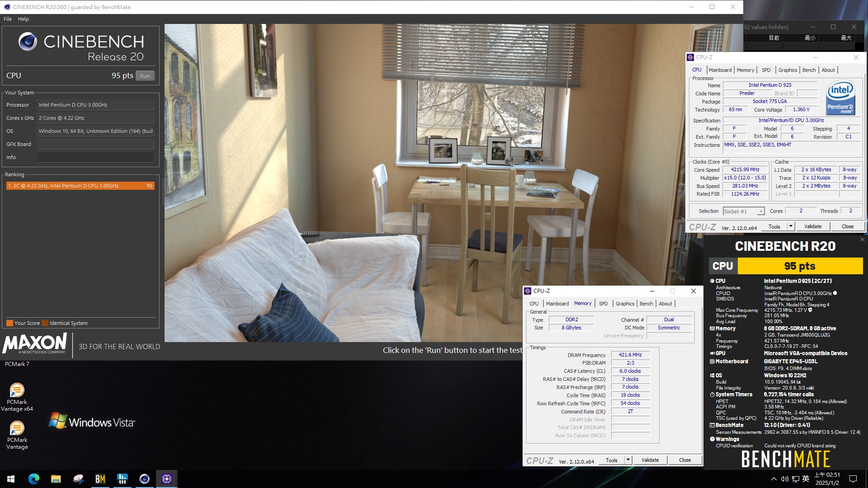
Task: Select the ranking entry scoring 95
Action: click(80, 186)
